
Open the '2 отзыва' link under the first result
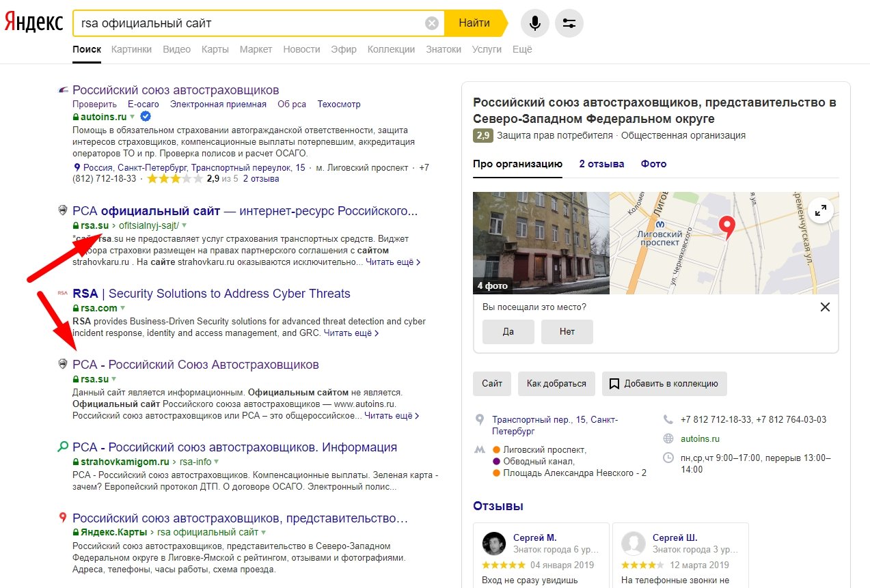pyautogui.click(x=261, y=179)
